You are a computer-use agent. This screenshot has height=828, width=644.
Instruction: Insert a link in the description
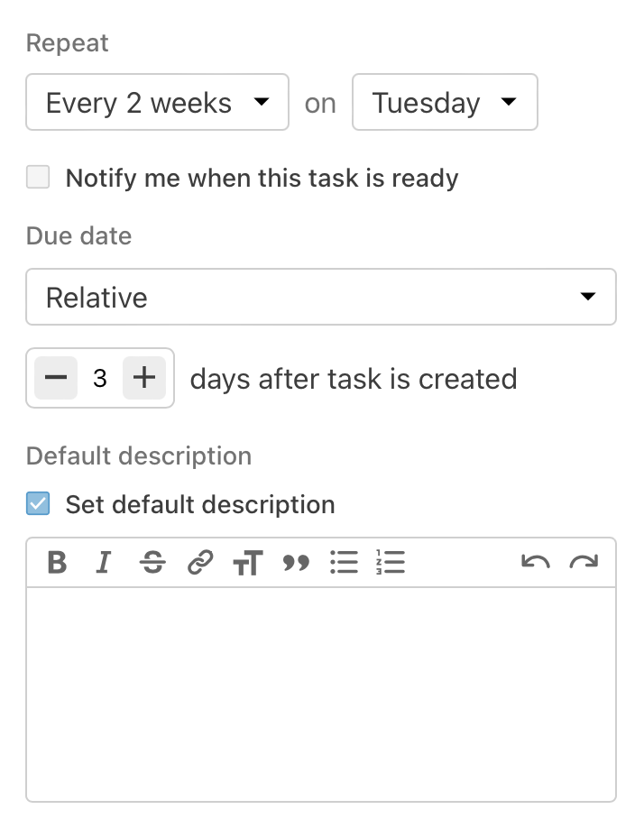pyautogui.click(x=199, y=564)
